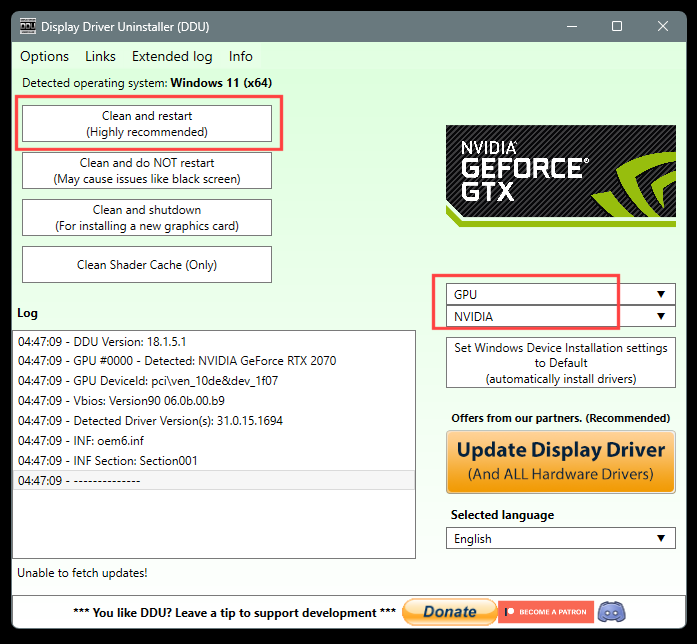Image resolution: width=697 pixels, height=644 pixels.
Task: Click the DDU app icon in title bar
Action: coord(28,26)
